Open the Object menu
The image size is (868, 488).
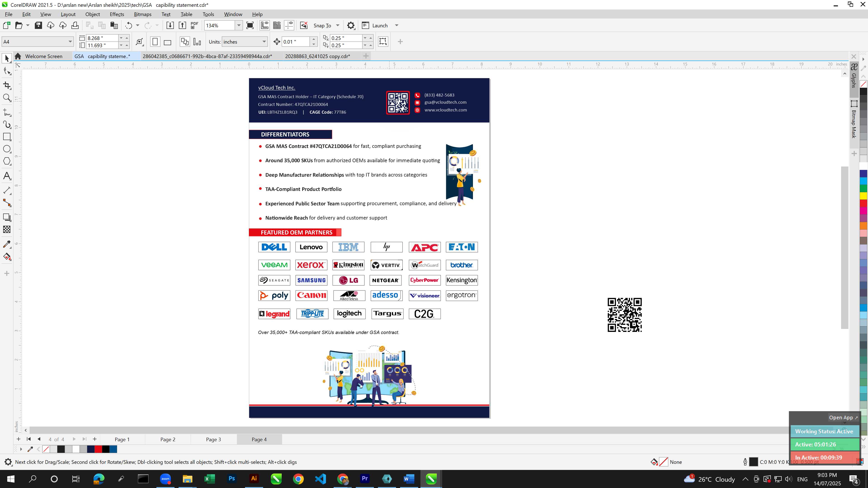point(92,14)
